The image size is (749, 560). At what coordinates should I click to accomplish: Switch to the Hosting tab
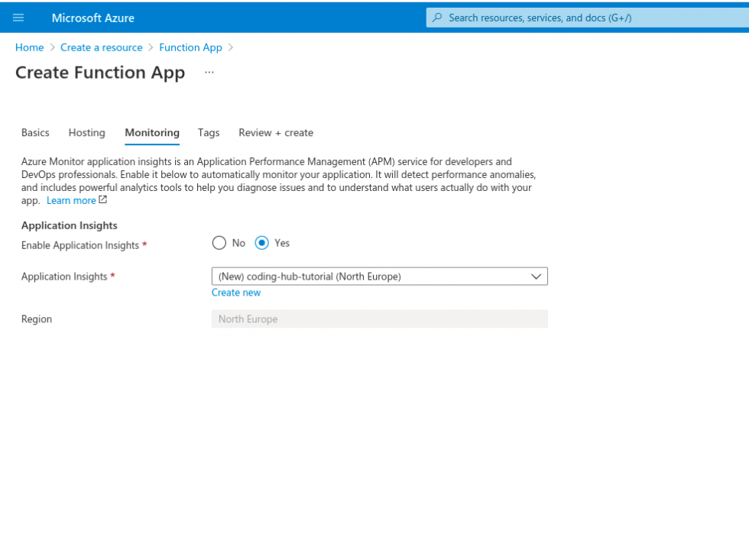[x=87, y=133]
